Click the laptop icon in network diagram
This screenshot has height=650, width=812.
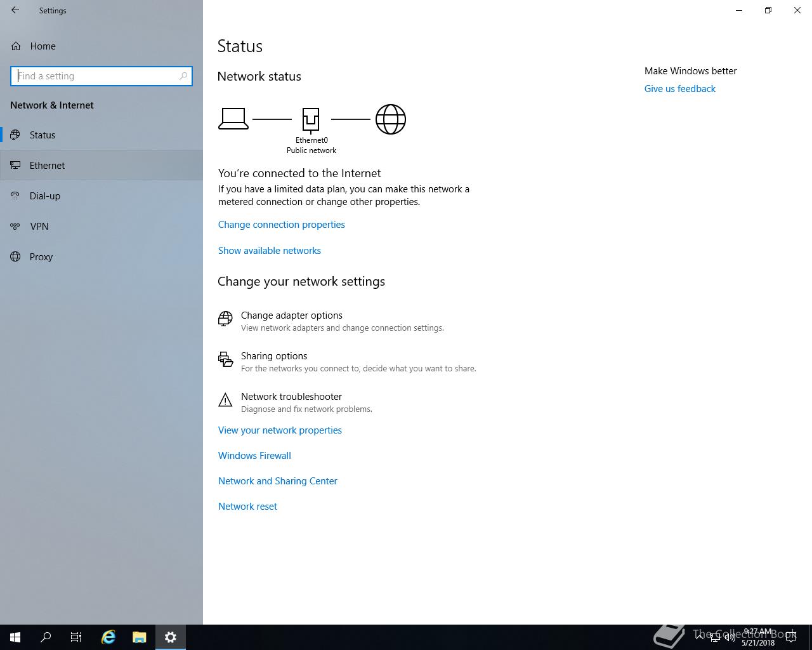pyautogui.click(x=233, y=119)
